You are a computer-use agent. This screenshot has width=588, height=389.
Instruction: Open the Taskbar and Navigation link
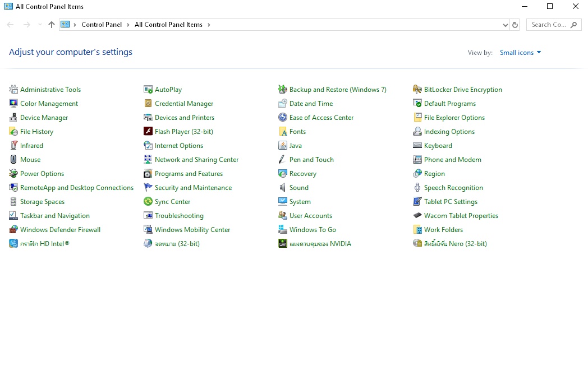tap(55, 215)
